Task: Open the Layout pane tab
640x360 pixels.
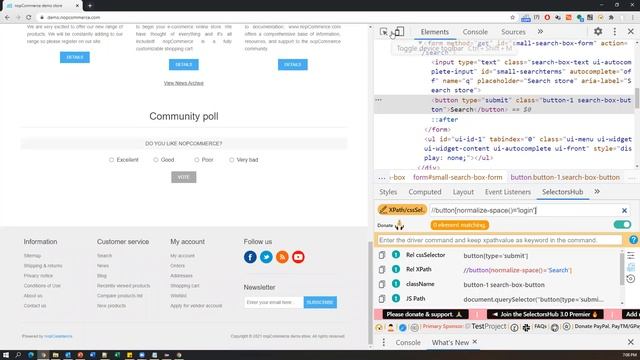Action: (x=463, y=192)
